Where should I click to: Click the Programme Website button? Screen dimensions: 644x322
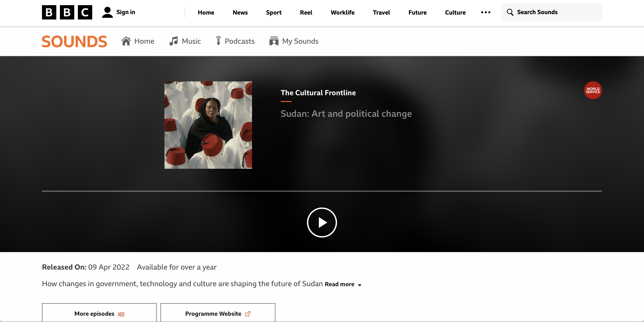tap(217, 313)
